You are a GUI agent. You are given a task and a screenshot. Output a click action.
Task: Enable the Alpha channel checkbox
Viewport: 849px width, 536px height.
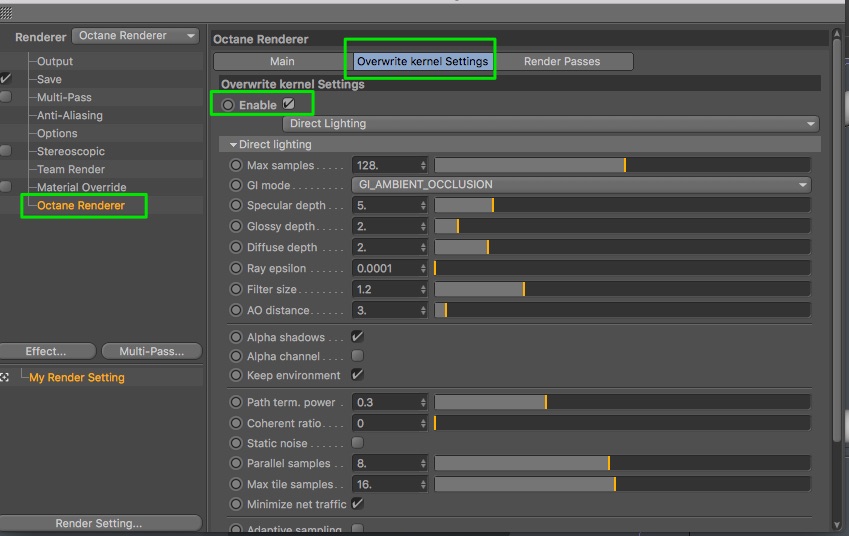(x=357, y=356)
